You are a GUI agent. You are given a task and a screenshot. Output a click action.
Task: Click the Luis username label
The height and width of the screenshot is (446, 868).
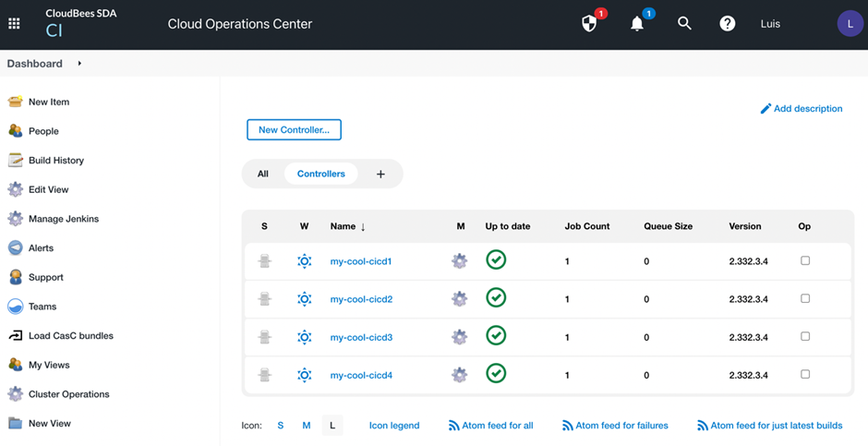click(x=770, y=24)
